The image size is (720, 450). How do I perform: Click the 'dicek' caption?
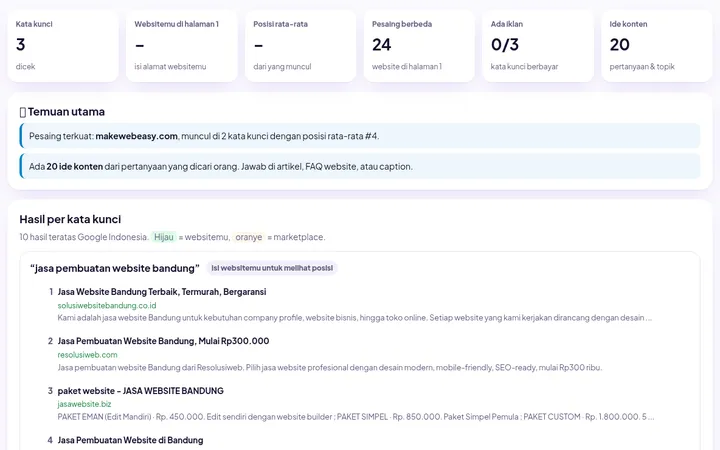(x=25, y=67)
